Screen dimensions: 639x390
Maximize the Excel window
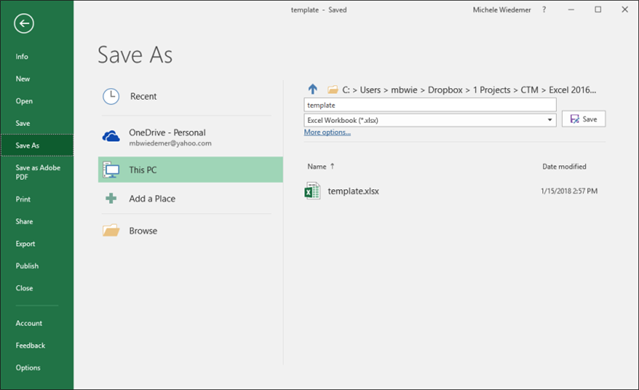[x=598, y=9]
